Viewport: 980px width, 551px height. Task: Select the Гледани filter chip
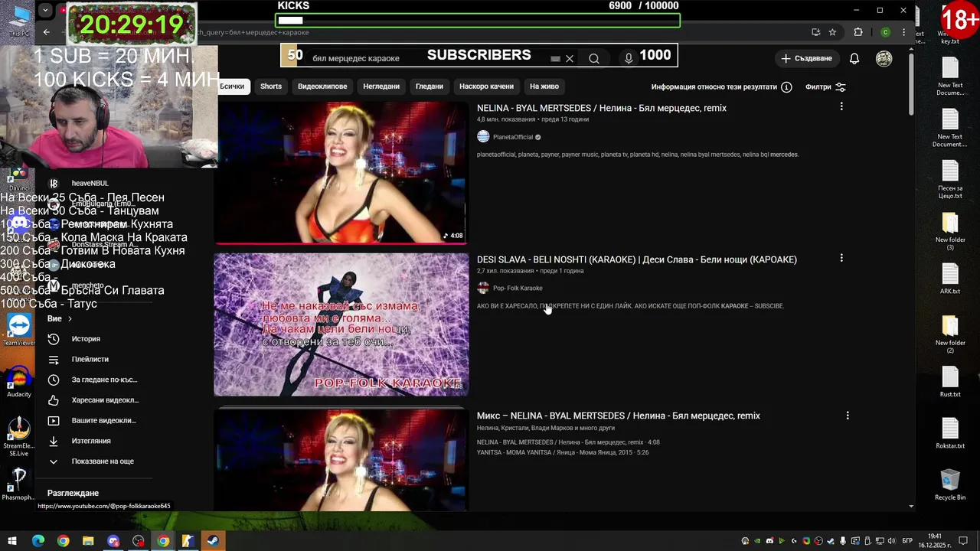[x=430, y=86]
